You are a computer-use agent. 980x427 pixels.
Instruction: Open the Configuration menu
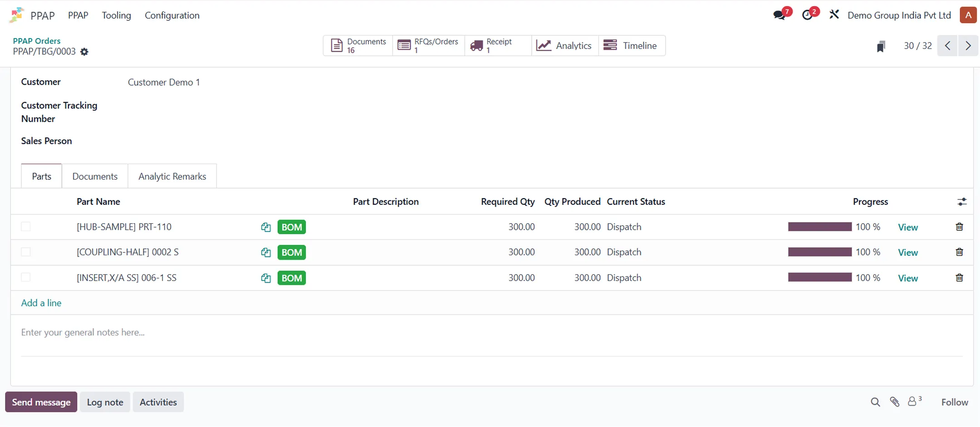point(172,15)
